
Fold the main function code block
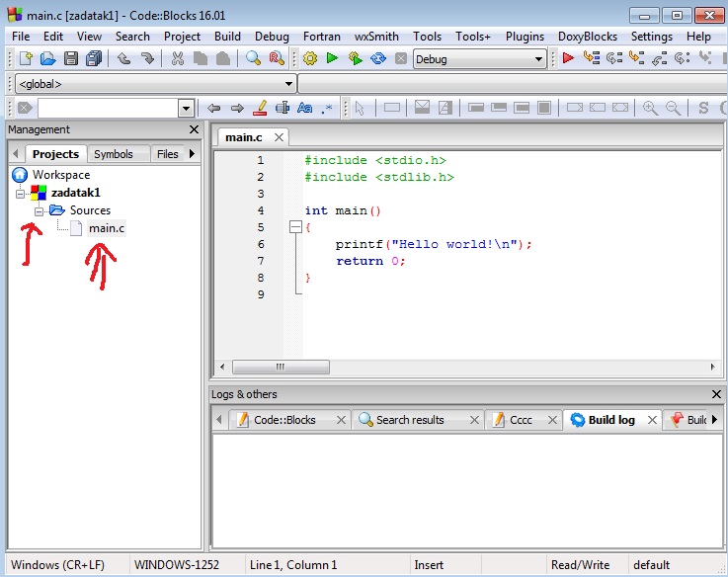pyautogui.click(x=295, y=227)
